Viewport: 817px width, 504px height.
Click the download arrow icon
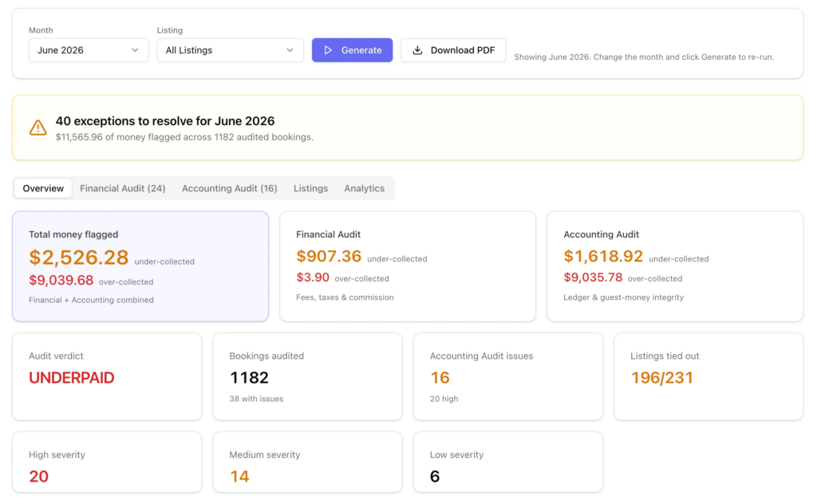point(417,50)
